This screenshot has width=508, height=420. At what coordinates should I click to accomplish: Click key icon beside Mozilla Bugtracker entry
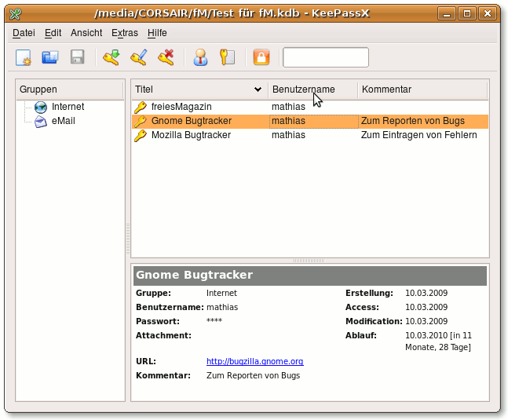click(x=141, y=135)
